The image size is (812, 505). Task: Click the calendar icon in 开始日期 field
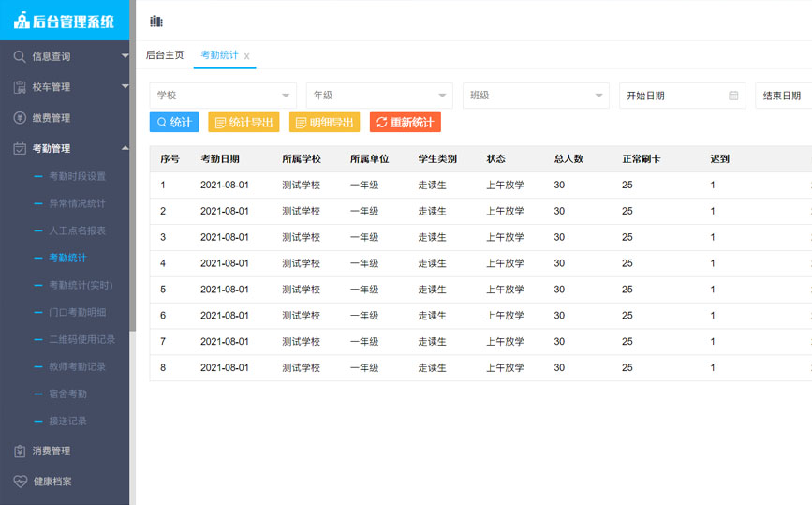click(733, 96)
